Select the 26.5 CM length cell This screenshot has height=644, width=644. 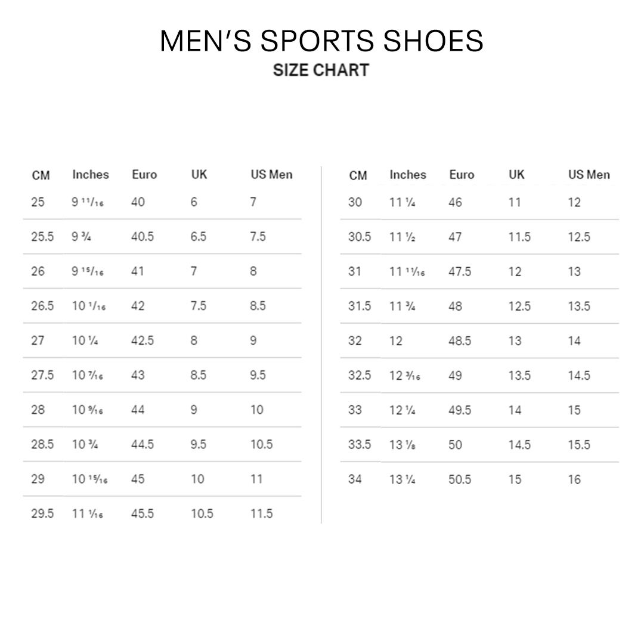(42, 306)
